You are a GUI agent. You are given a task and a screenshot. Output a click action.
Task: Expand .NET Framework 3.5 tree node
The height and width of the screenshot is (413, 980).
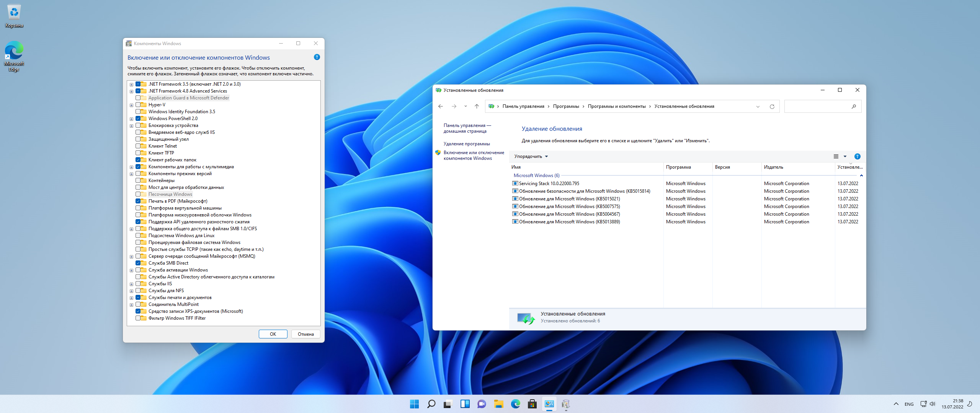[x=131, y=85]
